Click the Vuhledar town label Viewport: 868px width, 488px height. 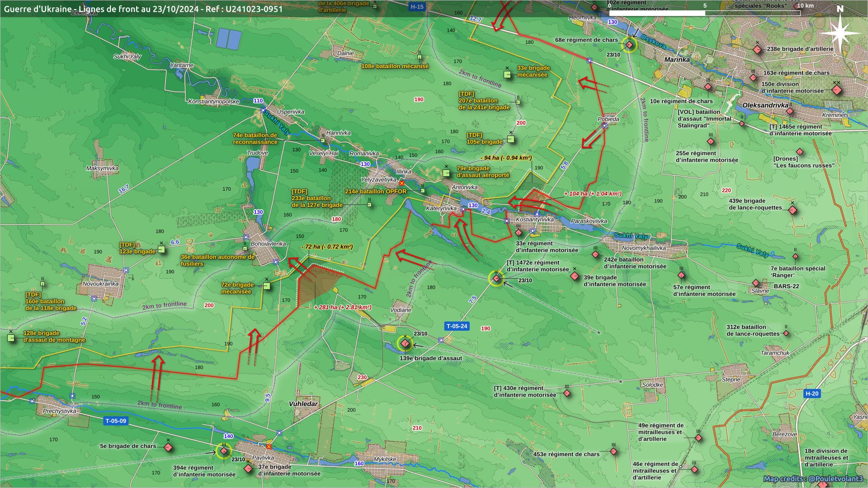point(303,404)
